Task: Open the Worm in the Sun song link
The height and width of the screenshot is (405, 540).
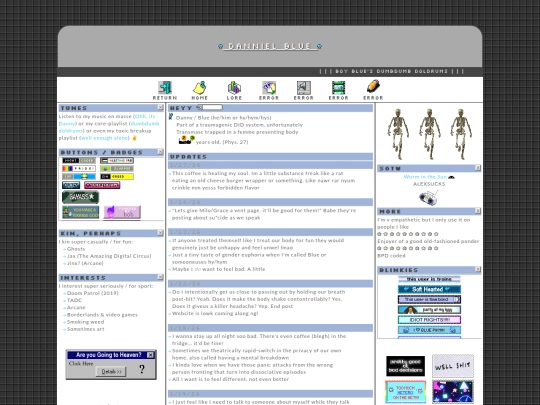Action: 425,177
